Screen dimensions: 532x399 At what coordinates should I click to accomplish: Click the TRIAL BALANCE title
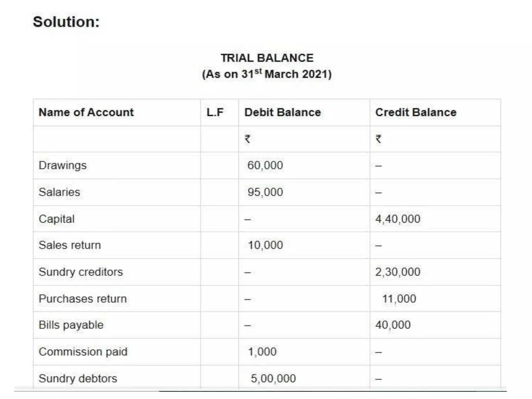pos(267,58)
